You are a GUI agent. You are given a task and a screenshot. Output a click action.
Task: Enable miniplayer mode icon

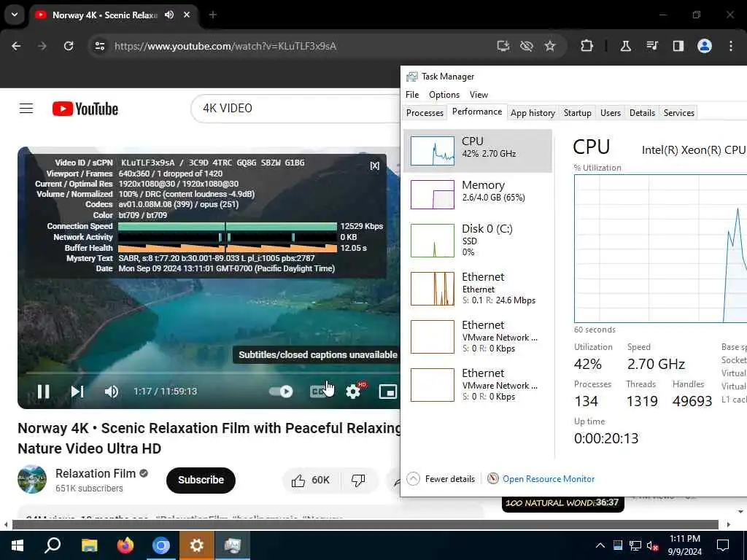tap(388, 392)
